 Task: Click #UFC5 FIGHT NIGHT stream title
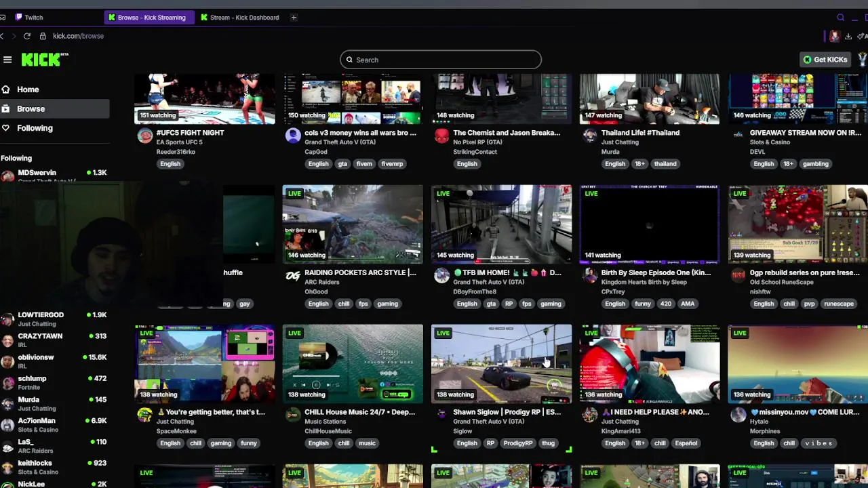(x=191, y=133)
